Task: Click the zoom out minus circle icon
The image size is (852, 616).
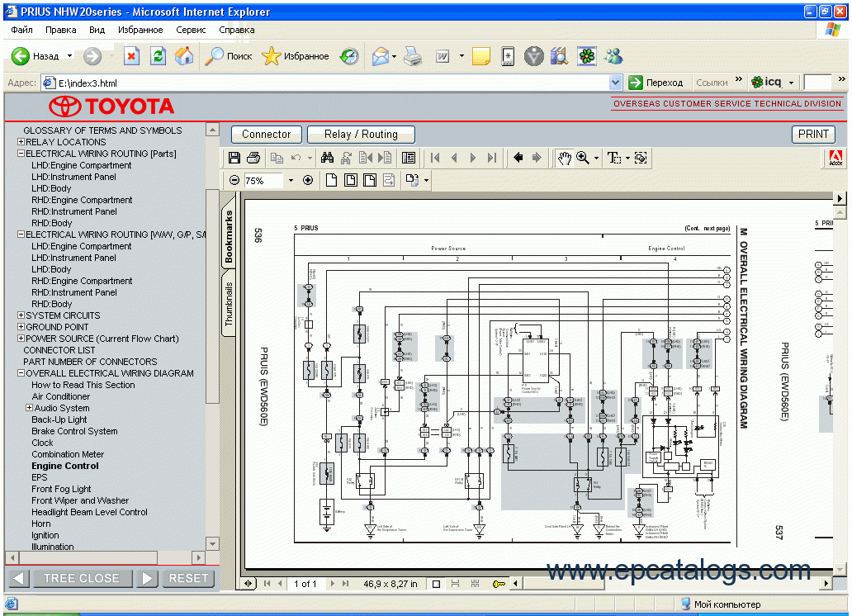Action: 234,180
